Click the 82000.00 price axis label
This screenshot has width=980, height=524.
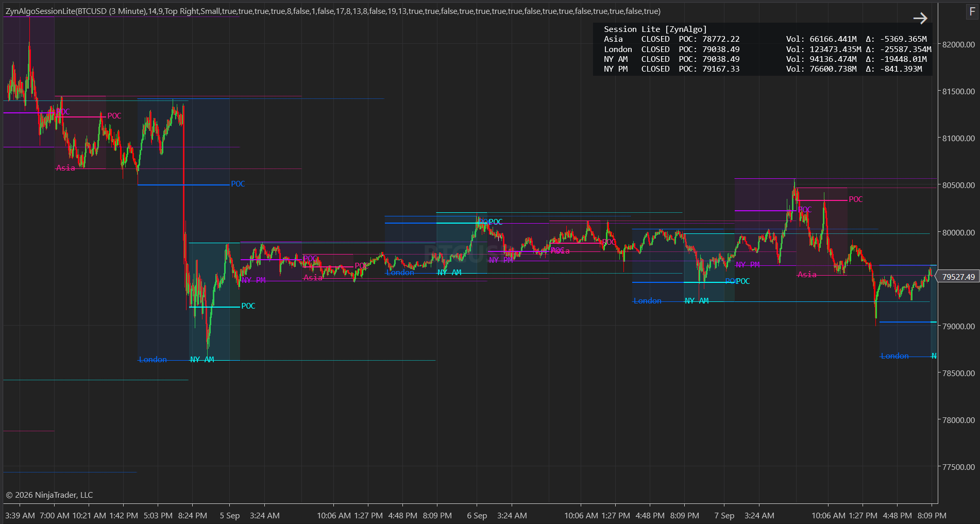pos(958,45)
